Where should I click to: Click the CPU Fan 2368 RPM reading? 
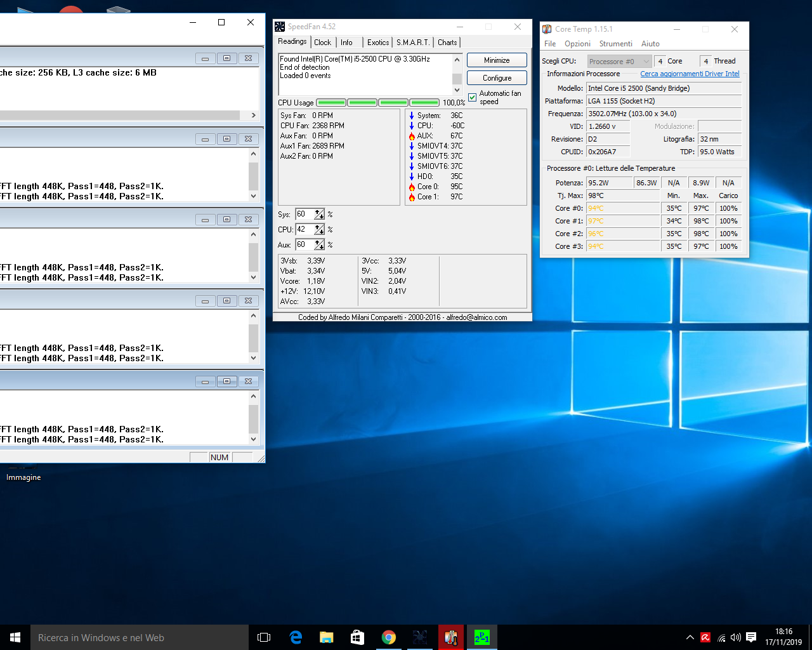pyautogui.click(x=312, y=126)
